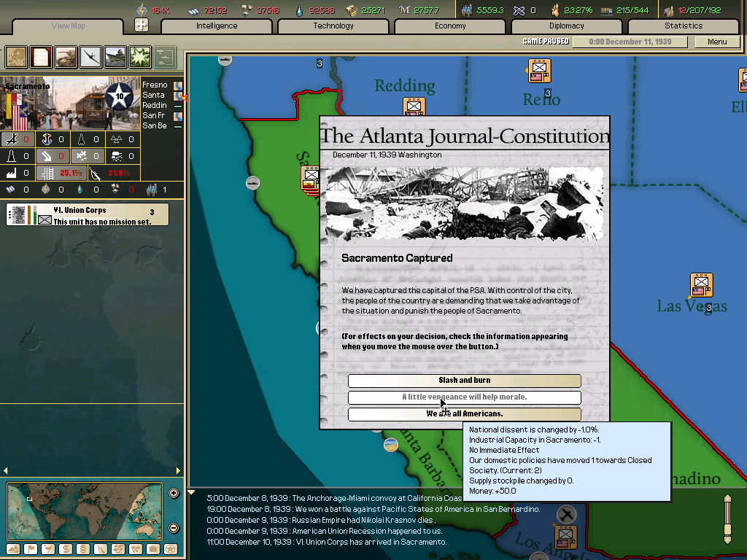This screenshot has width=747, height=560.
Task: Choose the We are all Americans option
Action: (x=464, y=413)
